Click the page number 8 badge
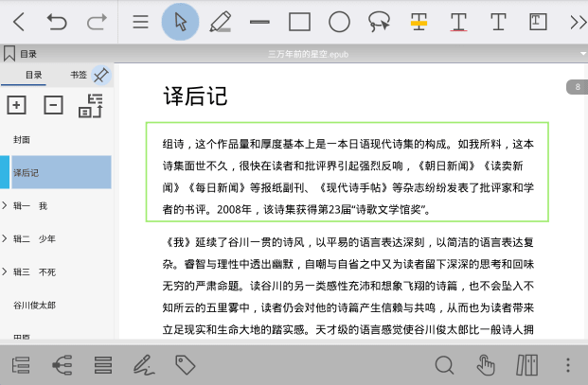588x385 pixels. click(x=578, y=87)
